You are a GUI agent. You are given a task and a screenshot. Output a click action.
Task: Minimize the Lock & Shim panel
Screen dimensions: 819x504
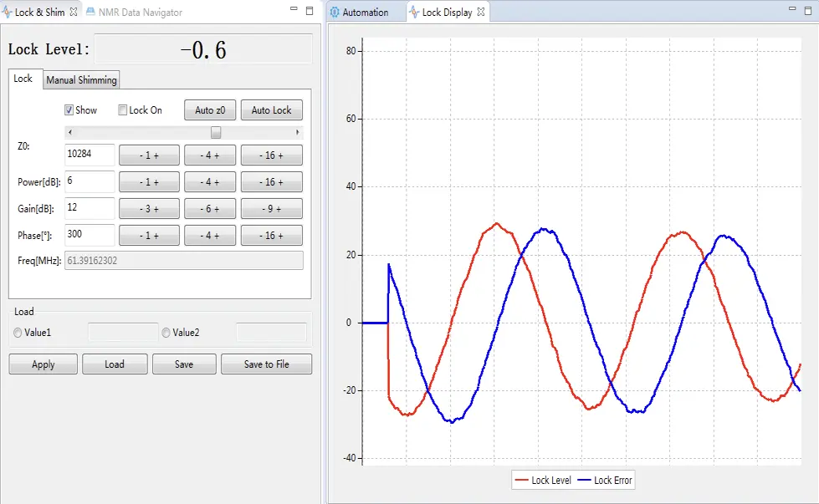(x=293, y=11)
